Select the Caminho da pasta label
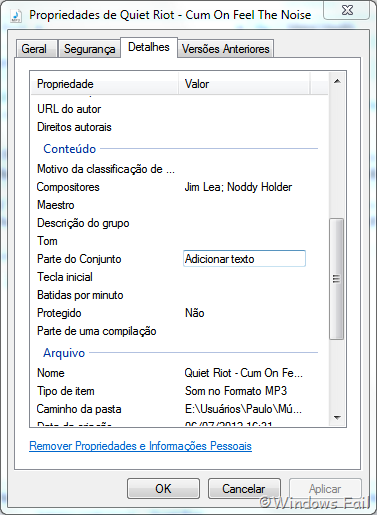This screenshot has width=377, height=515. (x=79, y=409)
